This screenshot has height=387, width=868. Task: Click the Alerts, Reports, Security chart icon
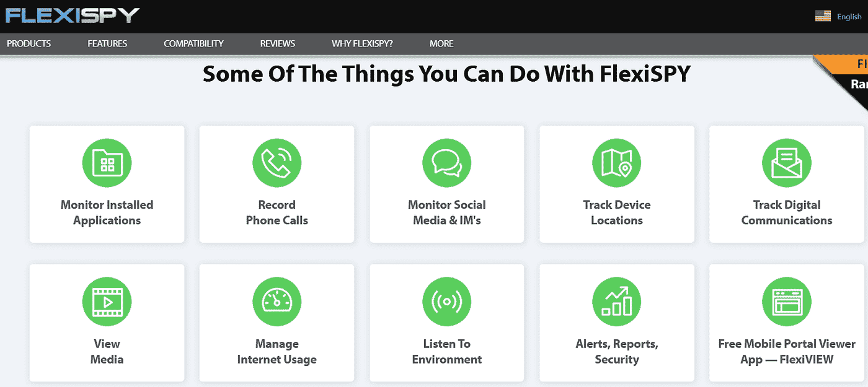617,302
